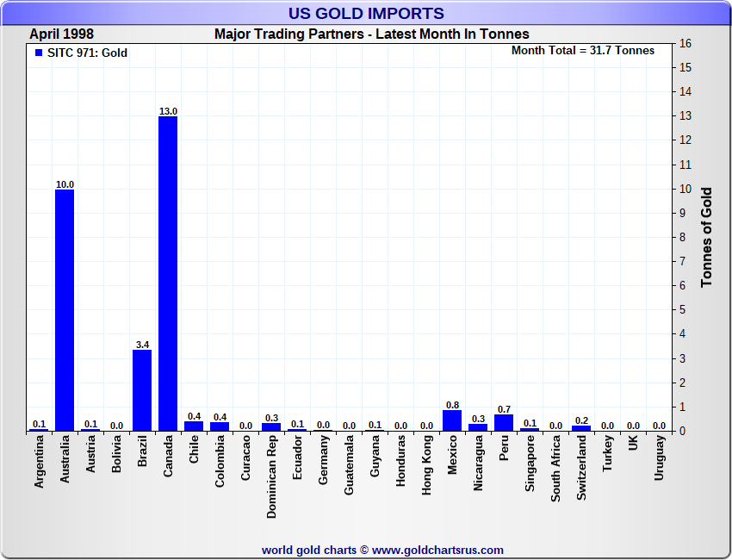Click the Tonnes of Gold axis title
The width and height of the screenshot is (732, 560).
pyautogui.click(x=706, y=237)
